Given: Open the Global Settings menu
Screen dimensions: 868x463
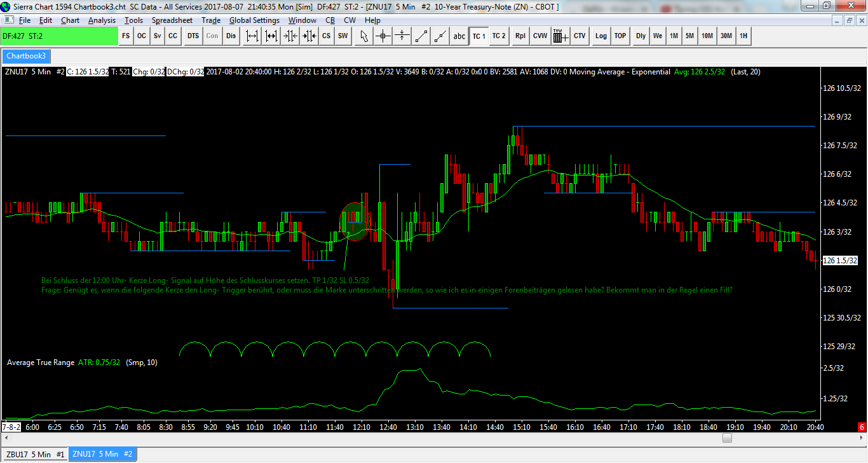Looking at the screenshot, I should 254,20.
